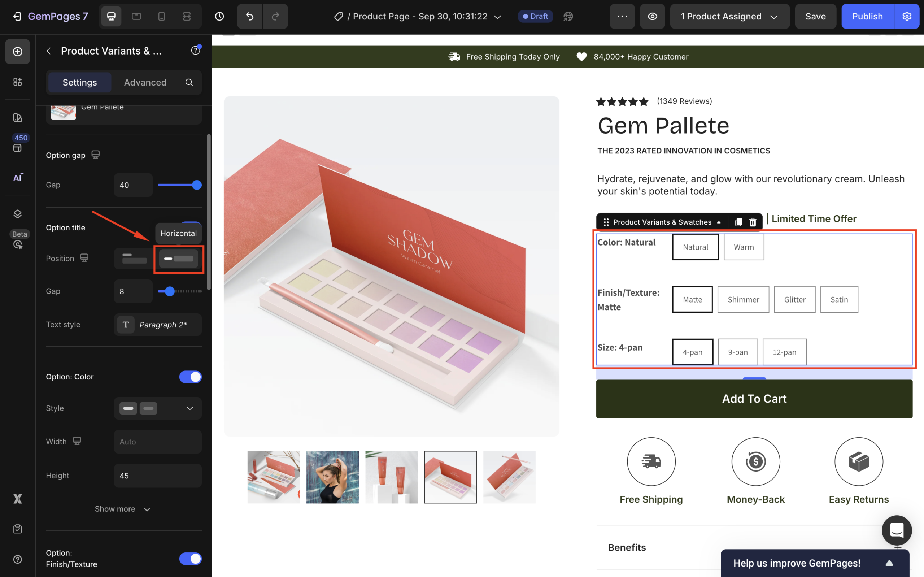
Task: Switch to the Advanced tab
Action: click(x=145, y=82)
